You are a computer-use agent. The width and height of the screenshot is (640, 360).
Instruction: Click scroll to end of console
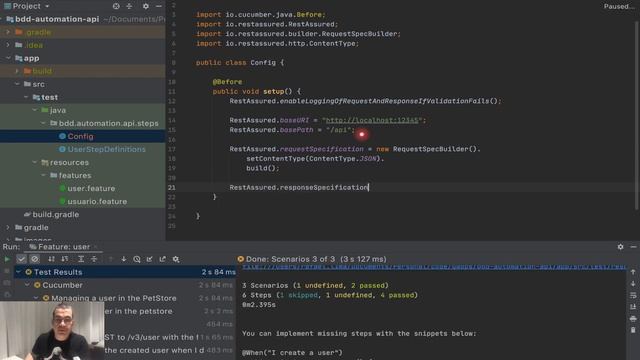(x=633, y=307)
